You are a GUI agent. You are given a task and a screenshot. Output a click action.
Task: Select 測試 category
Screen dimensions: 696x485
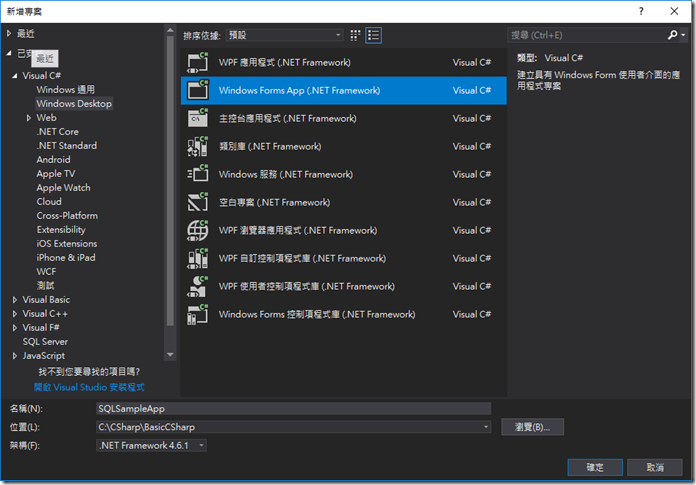click(x=45, y=285)
